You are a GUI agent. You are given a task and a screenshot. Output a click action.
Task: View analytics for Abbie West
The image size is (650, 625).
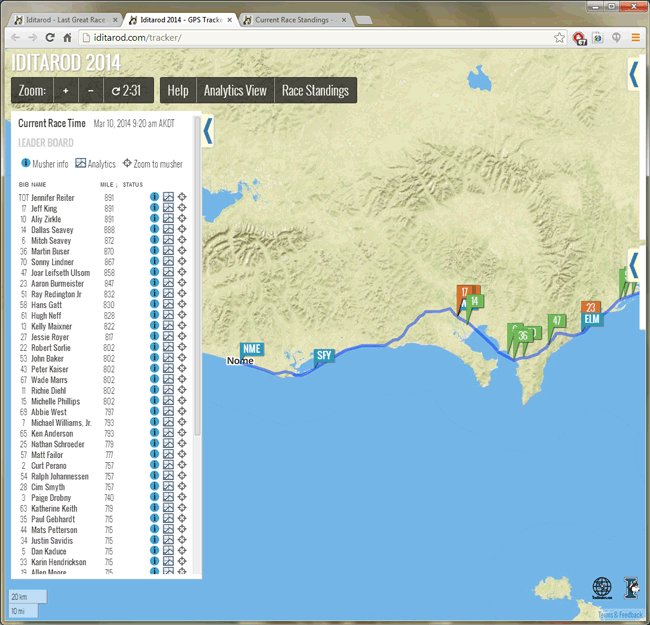pyautogui.click(x=168, y=411)
